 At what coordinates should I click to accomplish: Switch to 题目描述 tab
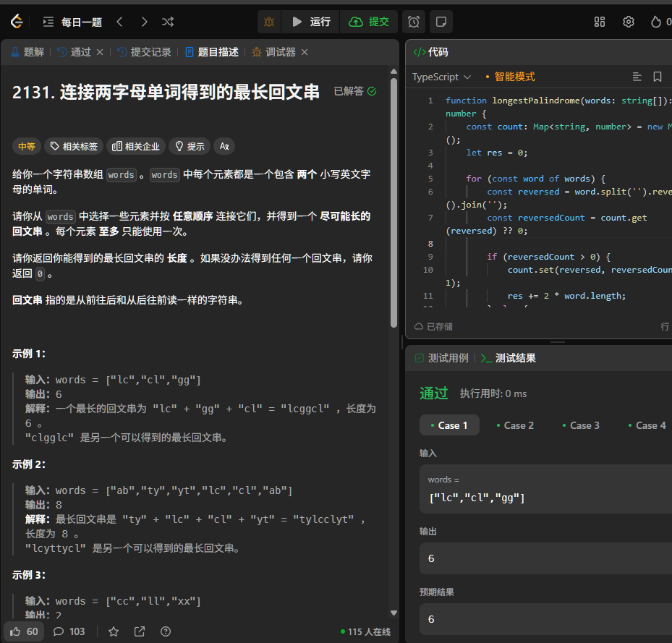pos(212,52)
